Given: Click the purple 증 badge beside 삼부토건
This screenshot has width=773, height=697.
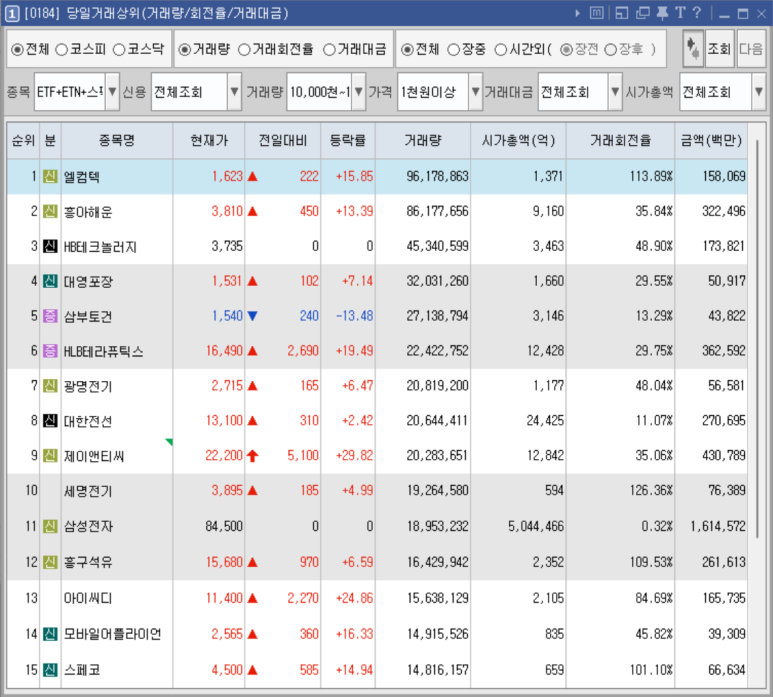Looking at the screenshot, I should [50, 315].
